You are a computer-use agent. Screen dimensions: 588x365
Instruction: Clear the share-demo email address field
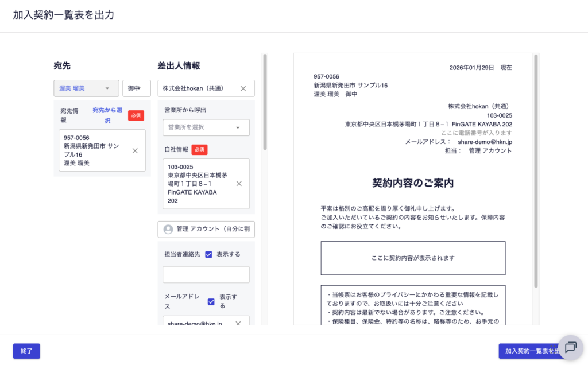click(238, 324)
